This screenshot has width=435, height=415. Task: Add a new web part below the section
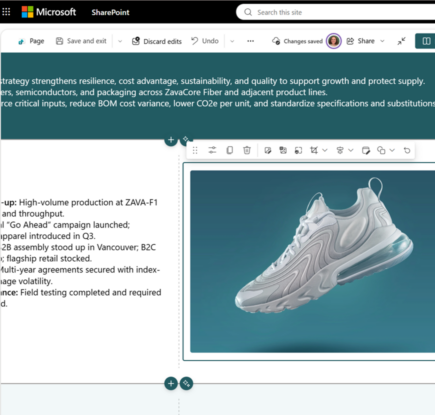point(171,384)
